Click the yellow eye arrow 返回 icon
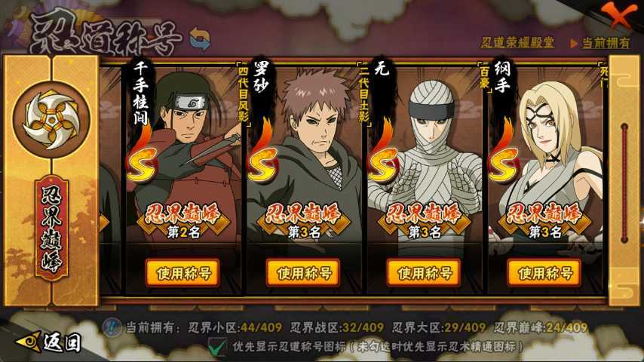This screenshot has width=644, height=362. (29, 342)
